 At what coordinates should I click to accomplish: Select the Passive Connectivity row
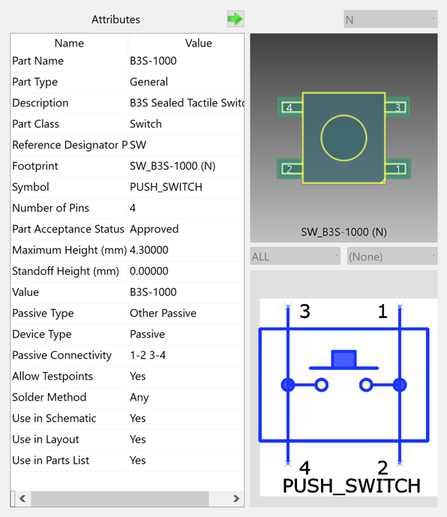pyautogui.click(x=127, y=355)
